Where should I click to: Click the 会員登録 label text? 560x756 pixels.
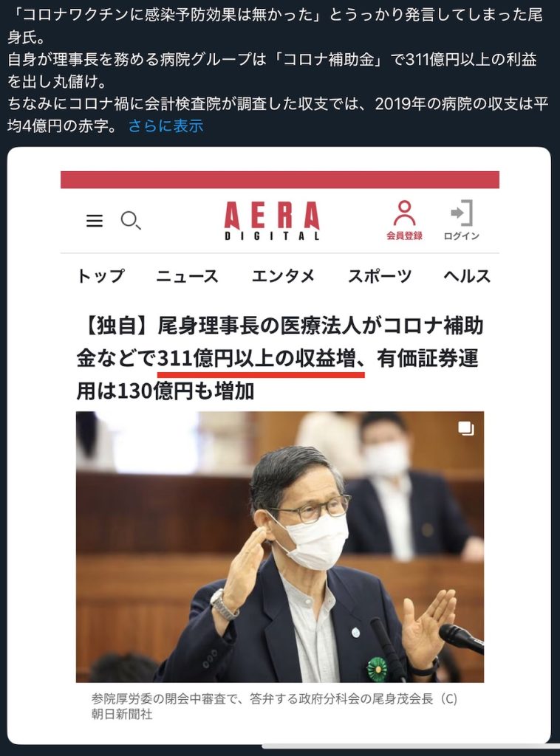click(x=404, y=236)
